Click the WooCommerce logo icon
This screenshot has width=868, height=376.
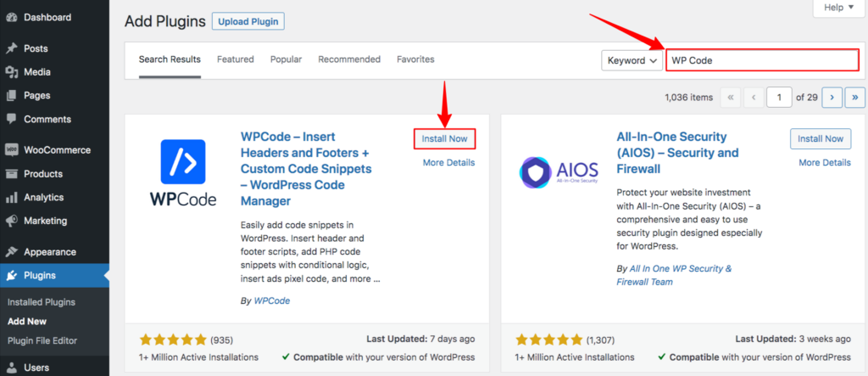click(12, 150)
